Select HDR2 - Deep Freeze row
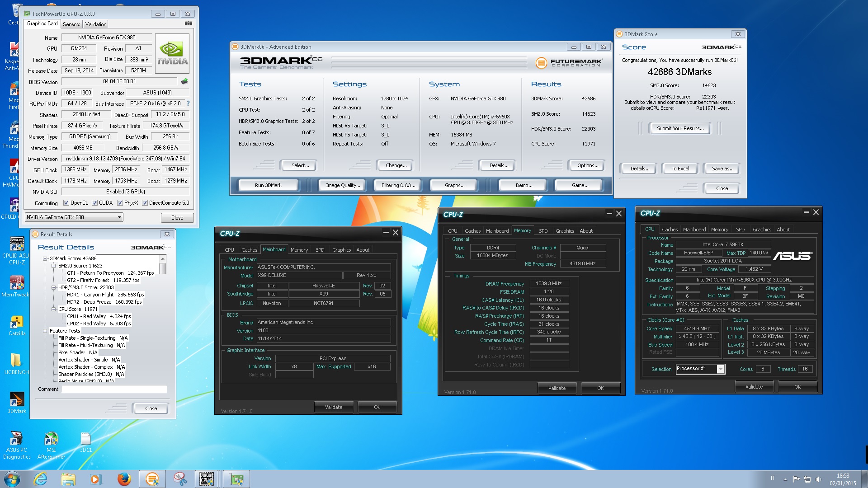 point(104,302)
